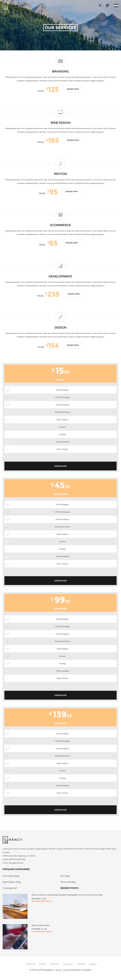Click the Hency logo in the header
This screenshot has height=980, width=121.
tap(13, 6)
